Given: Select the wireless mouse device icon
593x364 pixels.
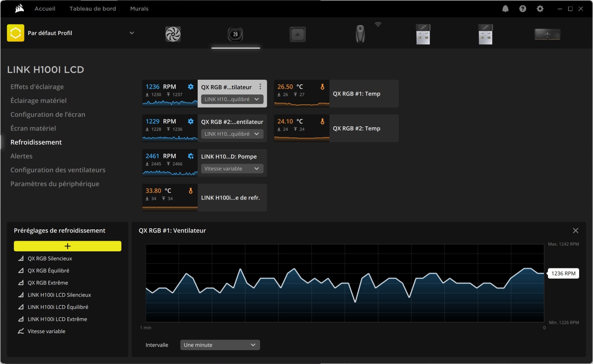Looking at the screenshot, I should click(360, 34).
